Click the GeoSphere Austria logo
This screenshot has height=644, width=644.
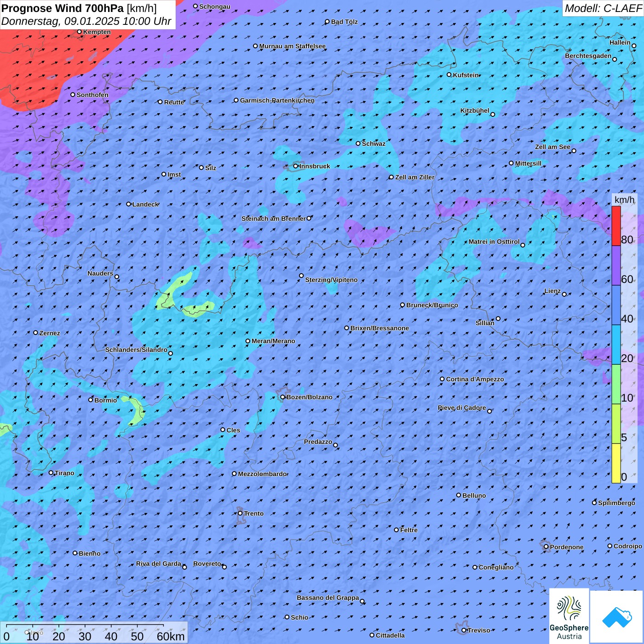tap(569, 615)
